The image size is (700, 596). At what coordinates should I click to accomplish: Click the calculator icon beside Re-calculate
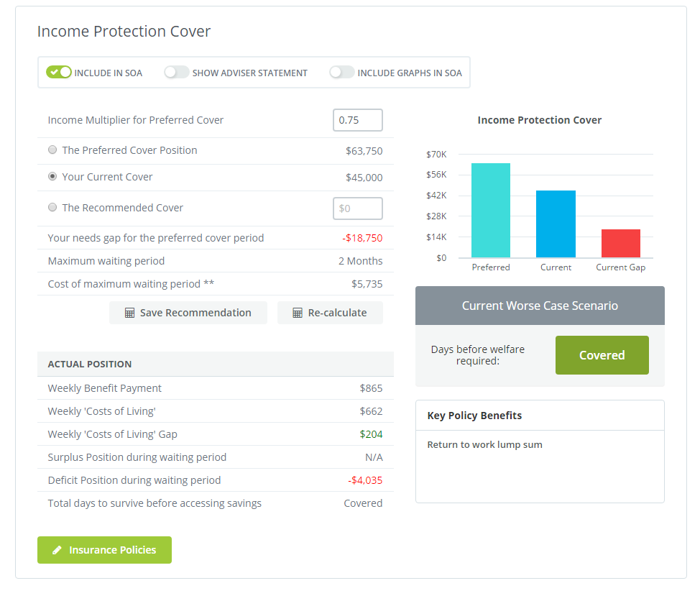tap(298, 313)
